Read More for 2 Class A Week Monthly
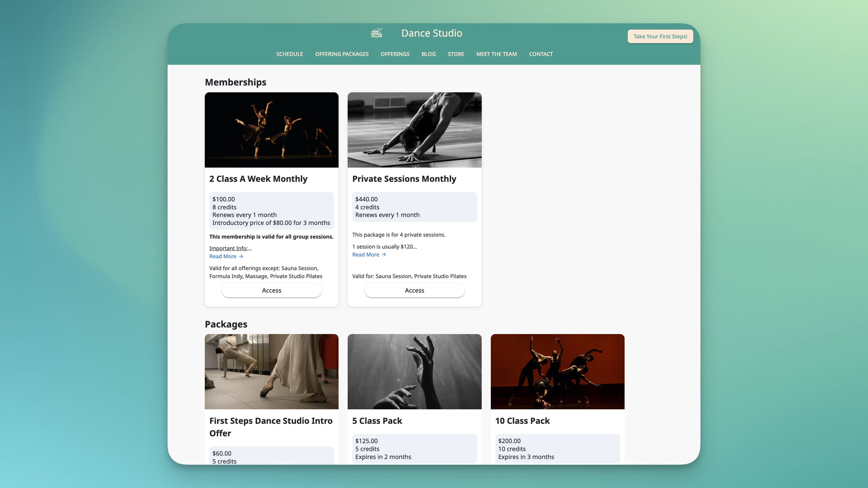The height and width of the screenshot is (488, 868). coord(226,256)
